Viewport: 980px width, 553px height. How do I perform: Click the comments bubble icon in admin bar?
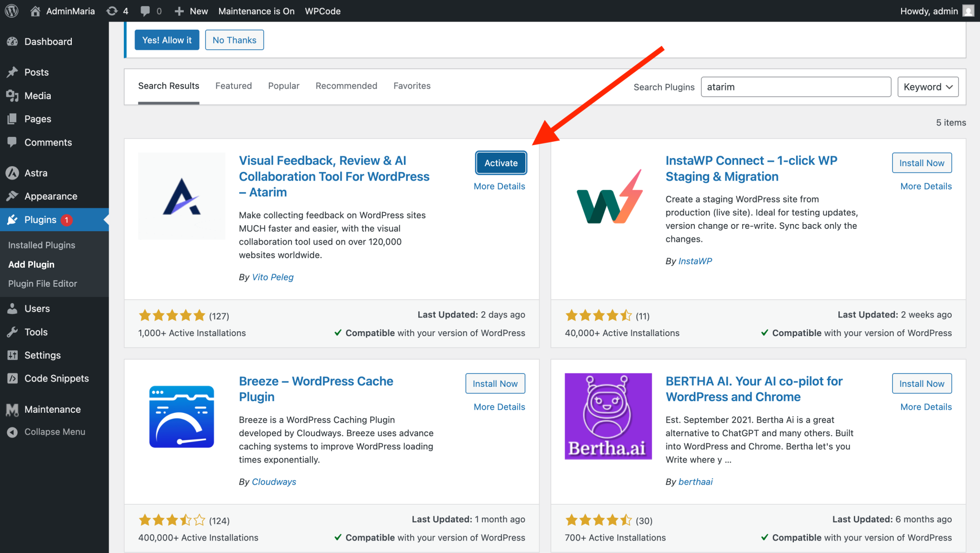[145, 11]
